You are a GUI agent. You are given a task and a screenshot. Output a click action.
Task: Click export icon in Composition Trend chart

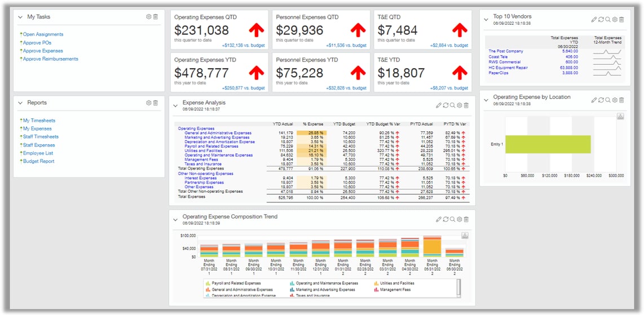[x=465, y=236]
